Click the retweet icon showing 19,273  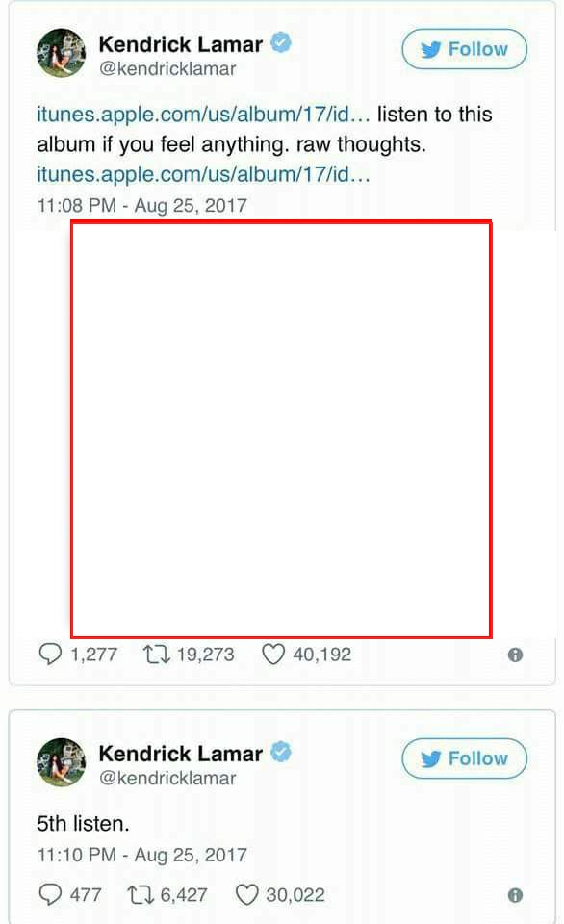[x=157, y=654]
